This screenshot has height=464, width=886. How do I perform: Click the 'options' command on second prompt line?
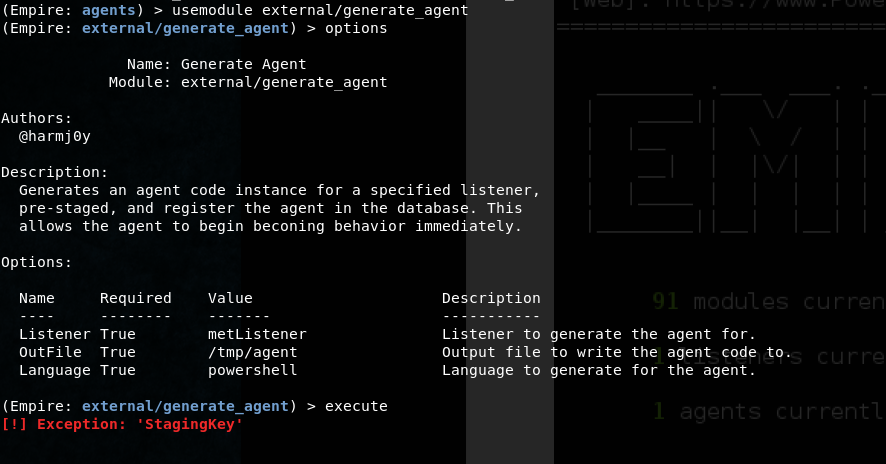356,28
